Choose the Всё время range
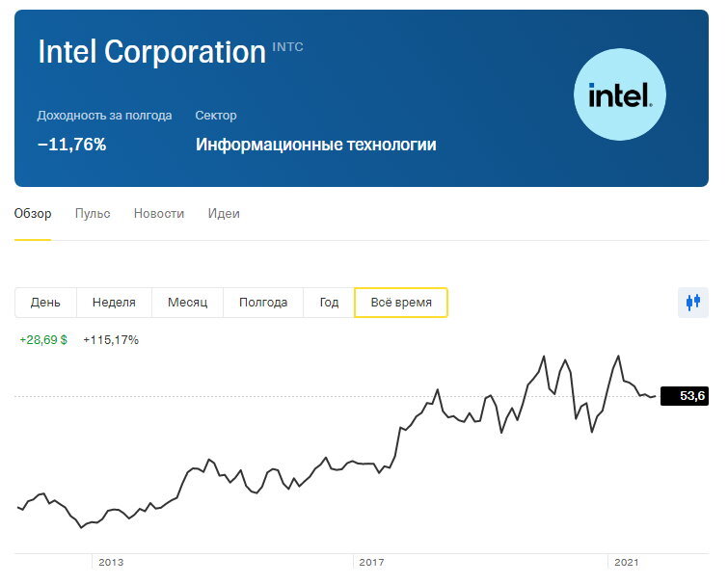The image size is (728, 584). [x=401, y=303]
